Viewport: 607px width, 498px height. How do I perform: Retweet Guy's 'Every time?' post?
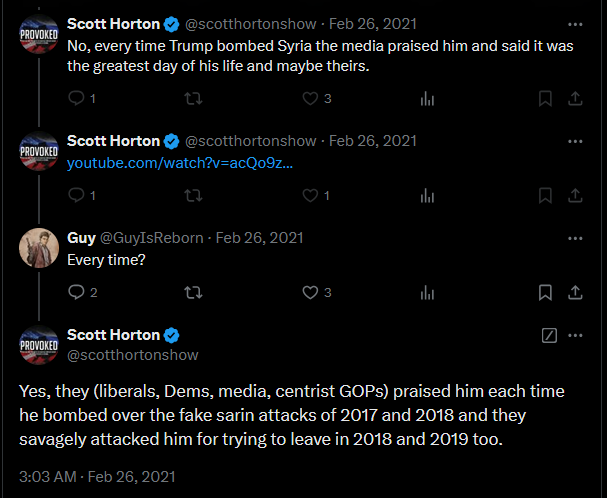click(193, 292)
